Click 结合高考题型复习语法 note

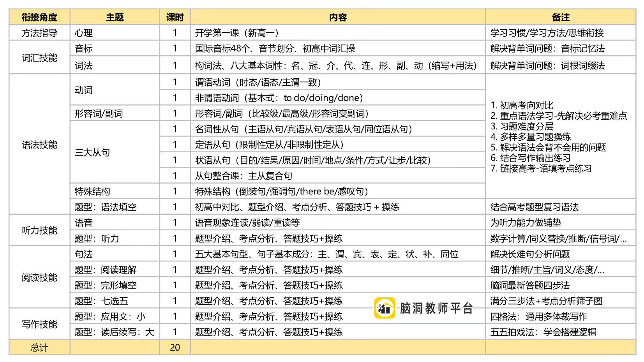561,207
